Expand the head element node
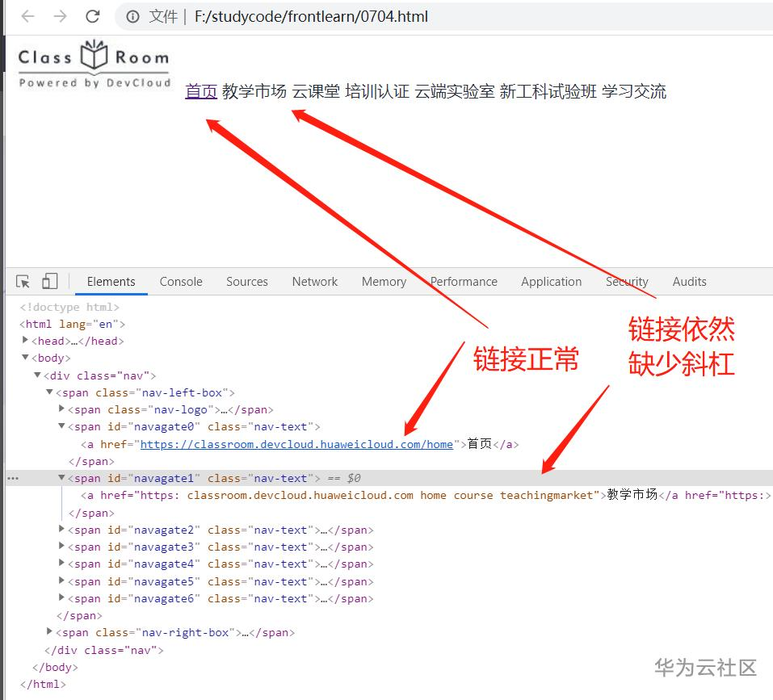 [25, 340]
